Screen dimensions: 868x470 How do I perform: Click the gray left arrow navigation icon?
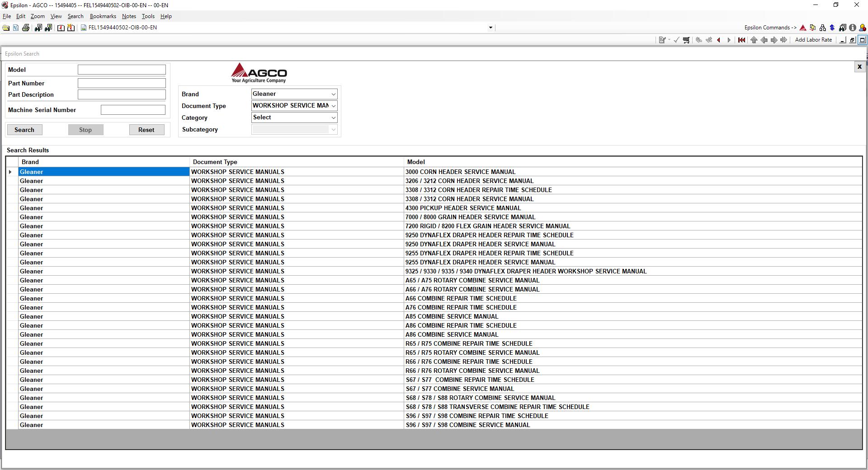764,40
